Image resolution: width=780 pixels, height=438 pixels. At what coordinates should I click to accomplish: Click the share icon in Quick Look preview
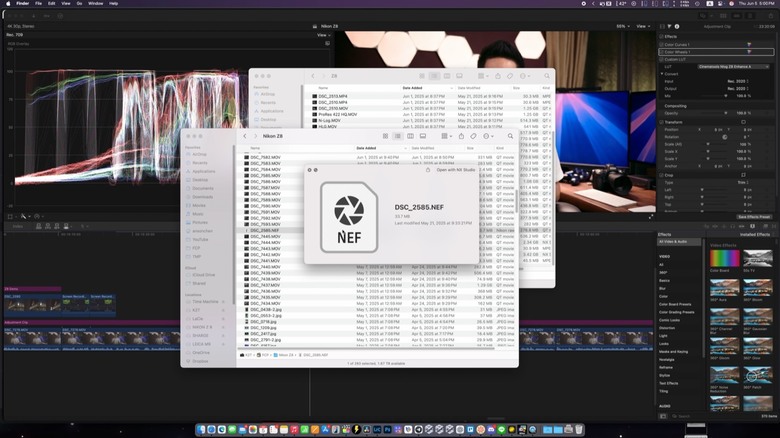click(428, 170)
